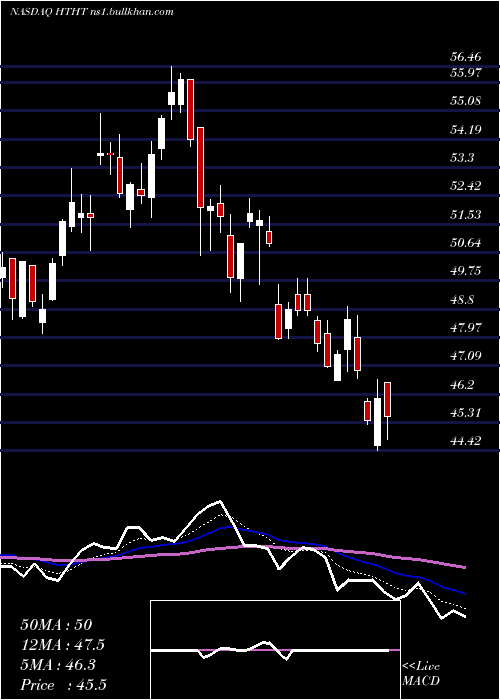Click the 48.8 price axis label
The height and width of the screenshot is (700, 500).
click(x=462, y=300)
